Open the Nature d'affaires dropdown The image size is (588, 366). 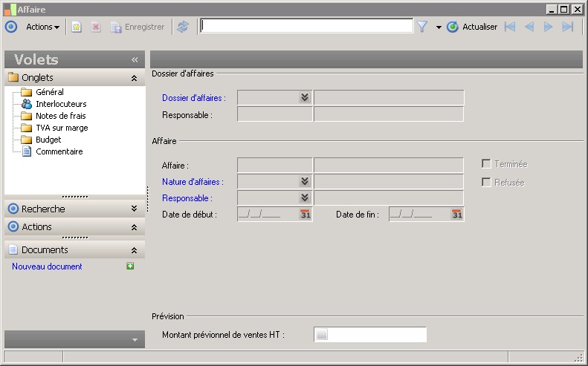click(x=305, y=182)
